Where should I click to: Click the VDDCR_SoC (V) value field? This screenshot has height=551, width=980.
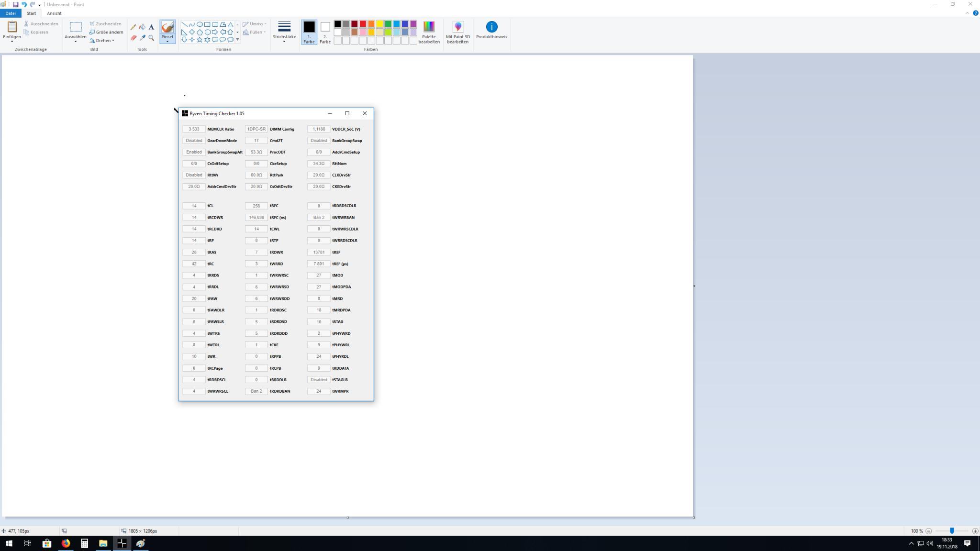[x=319, y=129]
